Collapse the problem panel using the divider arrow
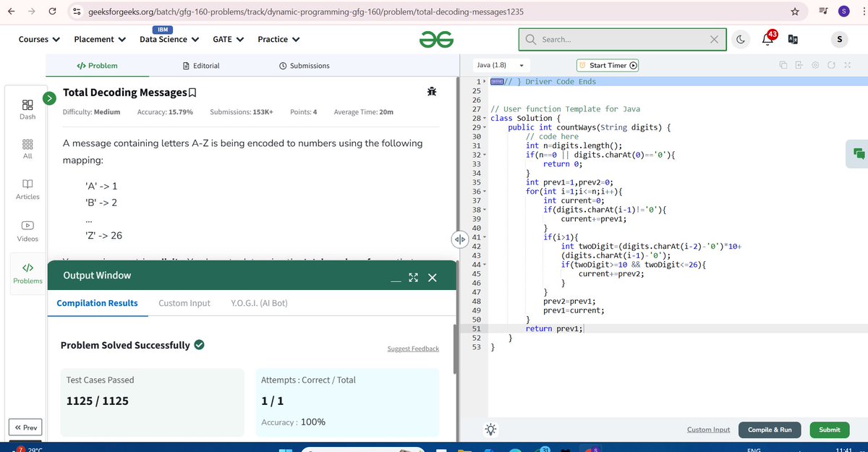Viewport: 868px width, 452px height. point(460,239)
